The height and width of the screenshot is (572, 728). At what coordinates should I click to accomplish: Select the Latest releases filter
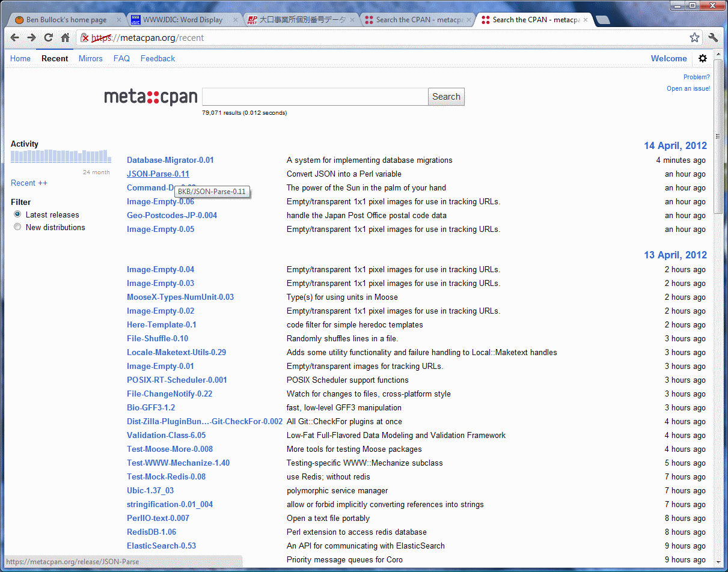coord(17,214)
